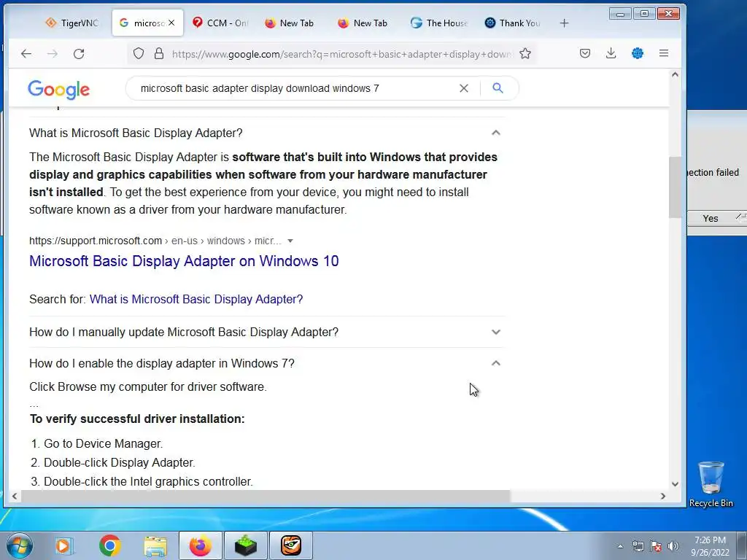The image size is (747, 560).
Task: Switch to the Thank You tab
Action: [x=513, y=23]
